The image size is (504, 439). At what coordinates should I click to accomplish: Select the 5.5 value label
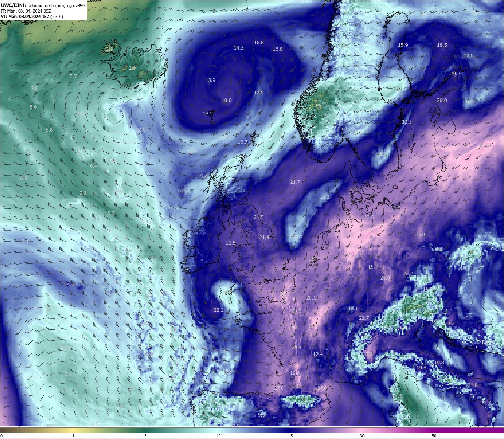[111, 213]
